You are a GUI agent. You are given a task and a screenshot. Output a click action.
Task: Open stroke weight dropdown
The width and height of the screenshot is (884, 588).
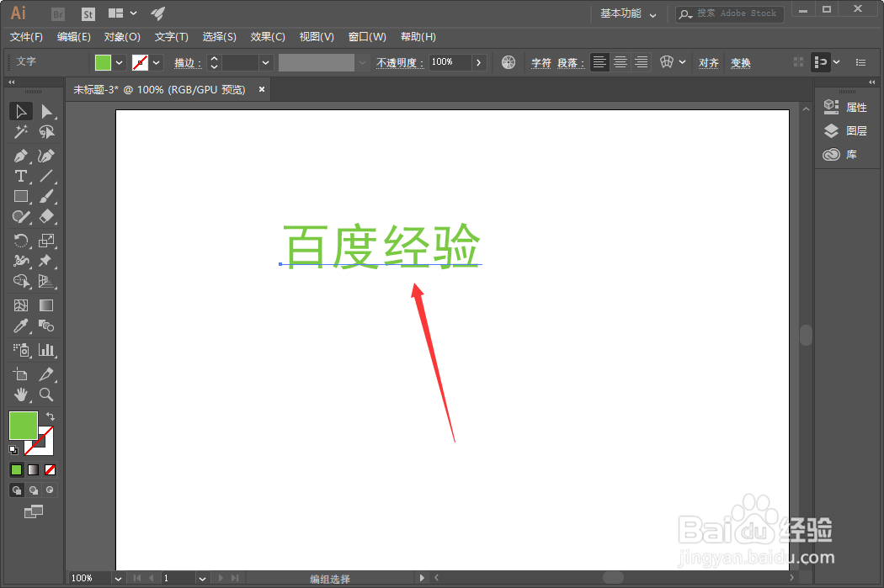(x=266, y=62)
